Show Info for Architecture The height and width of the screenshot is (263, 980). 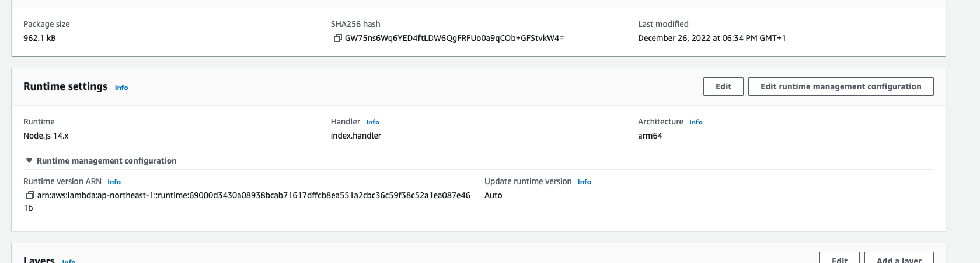pos(696,122)
